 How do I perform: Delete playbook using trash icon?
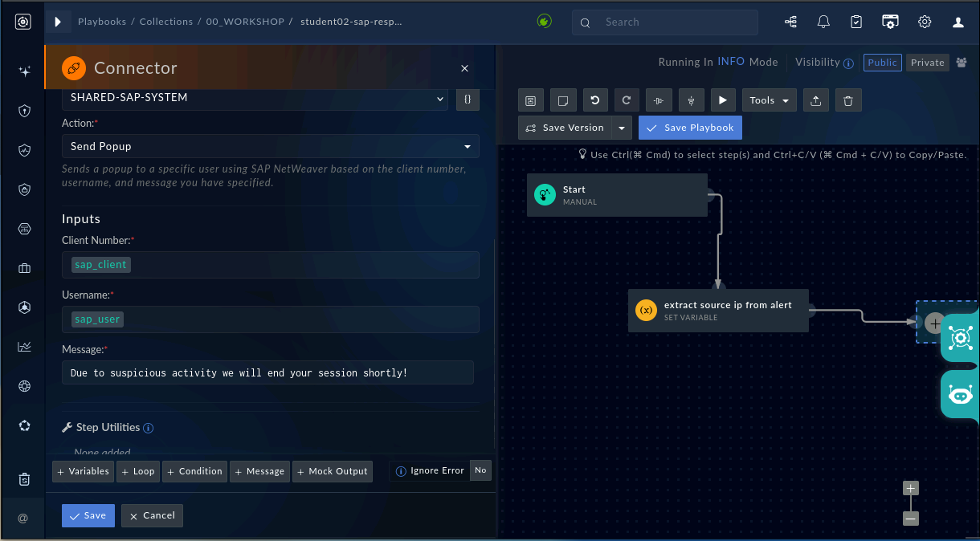click(848, 100)
